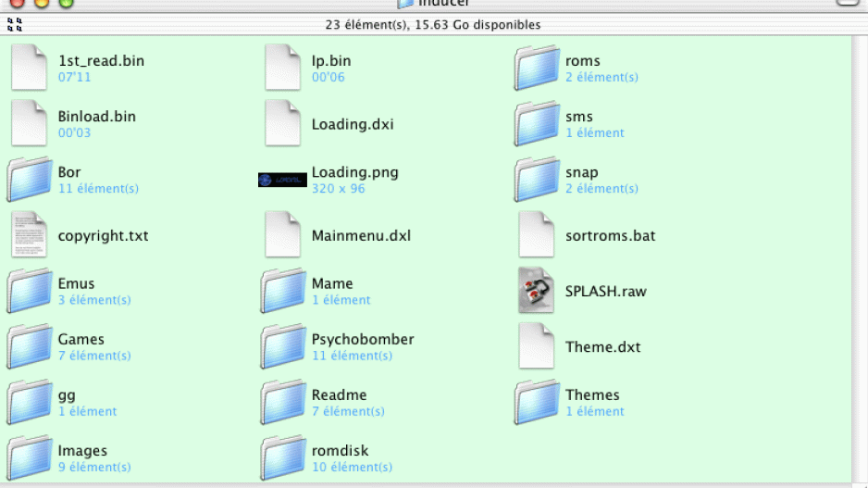Click the "Loading.dxi" file name
The width and height of the screenshot is (868, 488).
pos(353,124)
